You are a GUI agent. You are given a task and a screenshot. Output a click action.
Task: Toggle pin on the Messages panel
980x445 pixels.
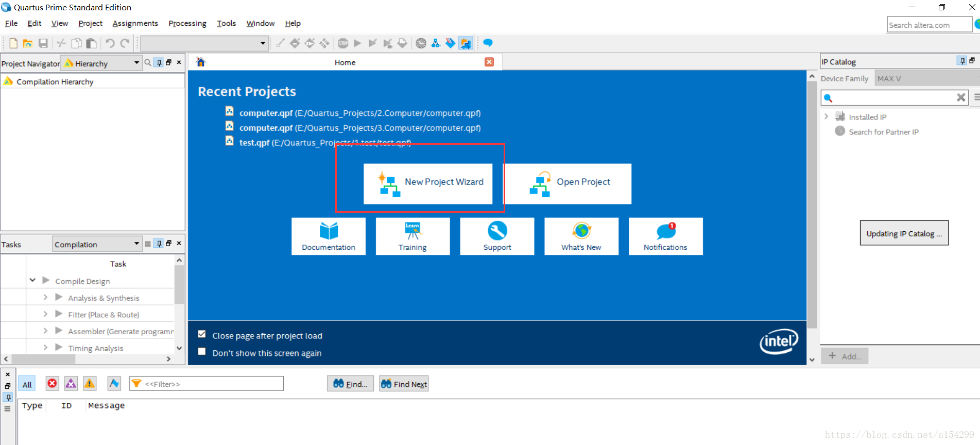(8, 397)
